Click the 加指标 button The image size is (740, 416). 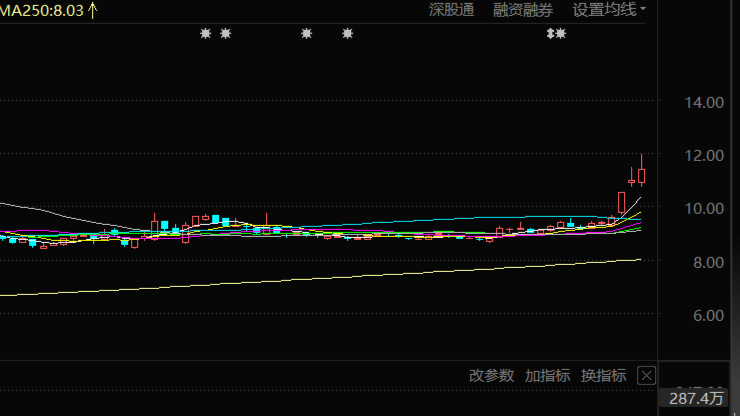tap(547, 376)
